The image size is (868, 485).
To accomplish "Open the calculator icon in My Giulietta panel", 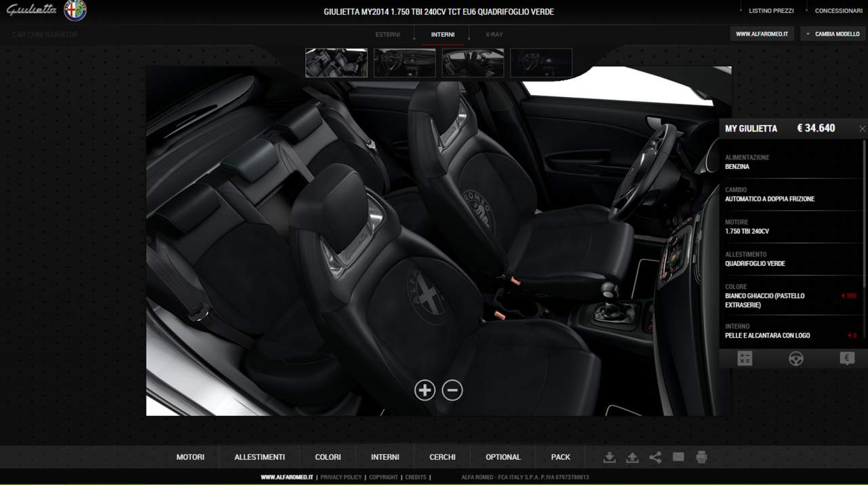I will tap(745, 359).
